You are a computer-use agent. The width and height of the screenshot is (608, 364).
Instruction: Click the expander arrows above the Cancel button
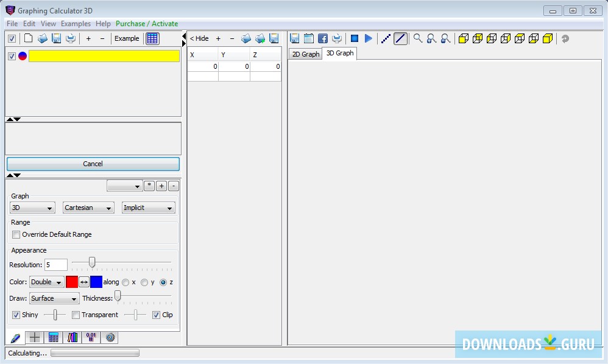pyautogui.click(x=13, y=119)
